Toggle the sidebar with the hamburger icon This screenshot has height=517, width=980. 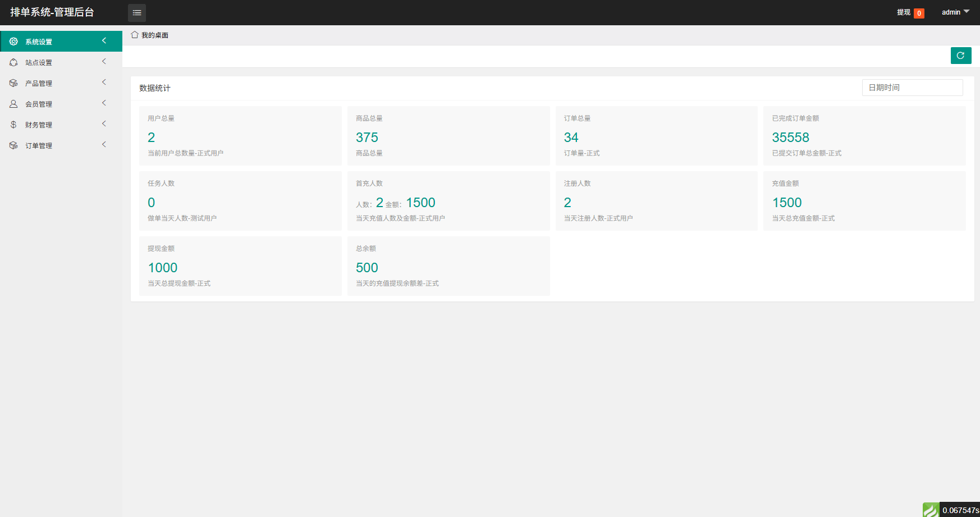(x=137, y=12)
